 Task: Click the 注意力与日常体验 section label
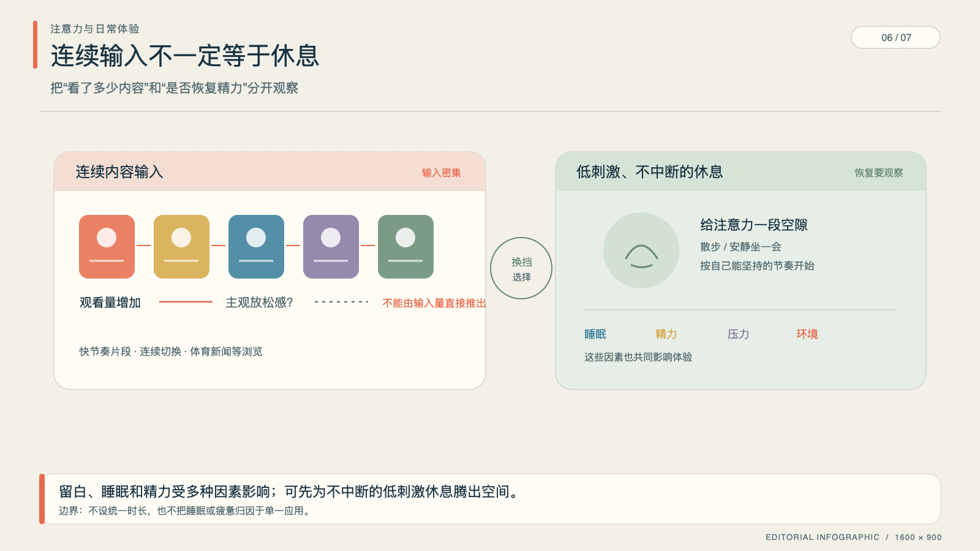click(x=95, y=29)
